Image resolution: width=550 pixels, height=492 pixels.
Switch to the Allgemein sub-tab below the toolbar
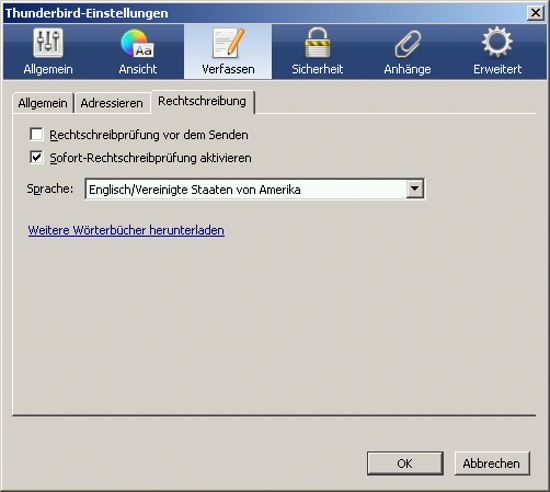pyautogui.click(x=43, y=103)
